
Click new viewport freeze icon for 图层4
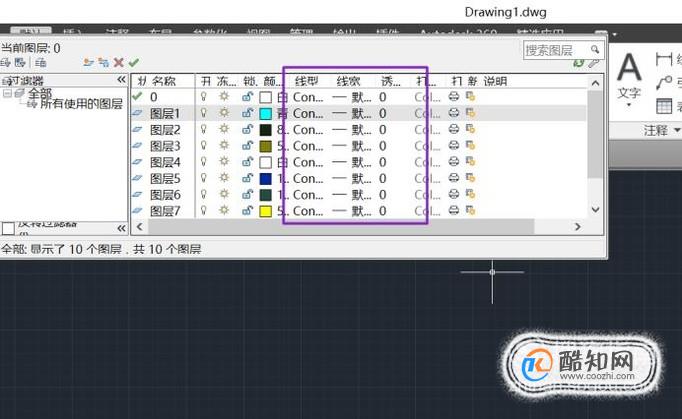point(470,161)
